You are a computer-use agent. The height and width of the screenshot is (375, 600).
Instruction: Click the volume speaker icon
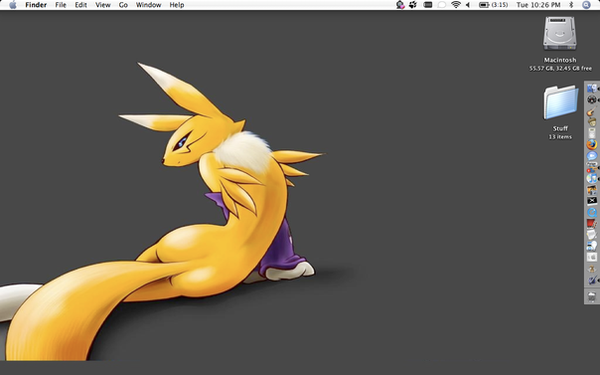(x=468, y=5)
